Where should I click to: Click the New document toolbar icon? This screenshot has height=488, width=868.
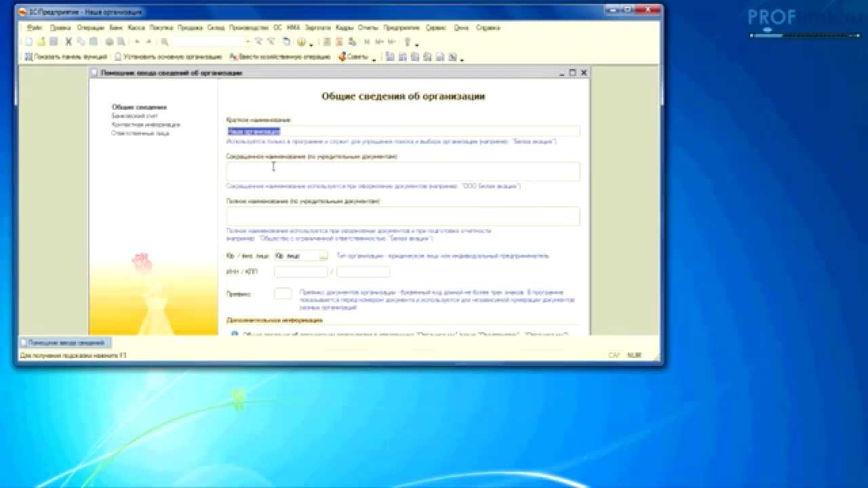coord(28,41)
